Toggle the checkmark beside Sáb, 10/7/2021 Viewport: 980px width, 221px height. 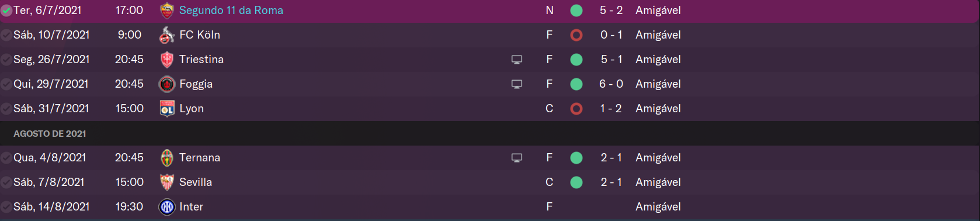(x=6, y=35)
